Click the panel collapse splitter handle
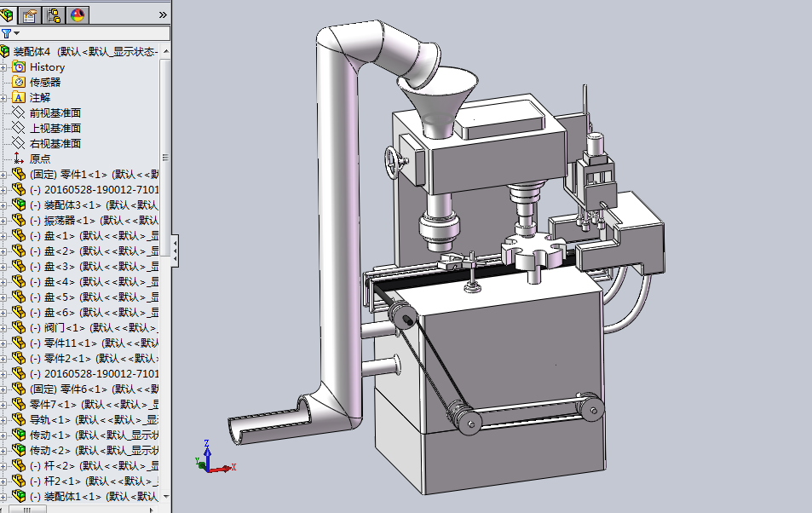Viewport: 812px width, 513px height. [x=175, y=250]
